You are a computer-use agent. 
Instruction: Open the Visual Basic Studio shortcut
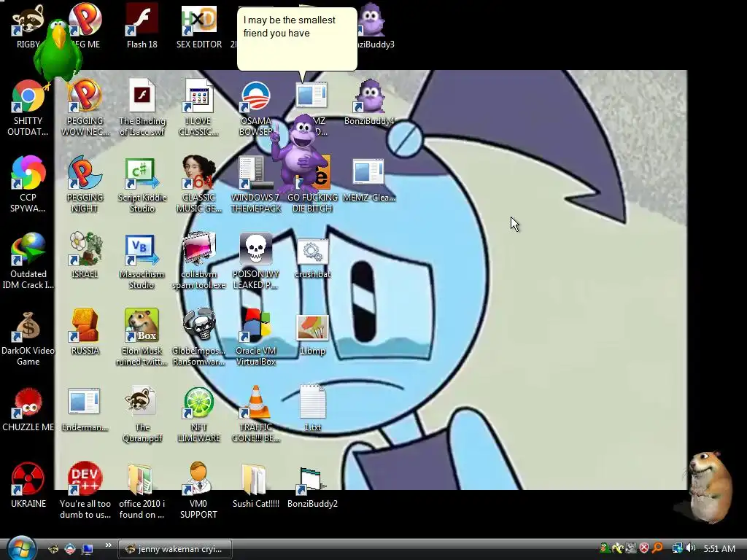(x=142, y=261)
